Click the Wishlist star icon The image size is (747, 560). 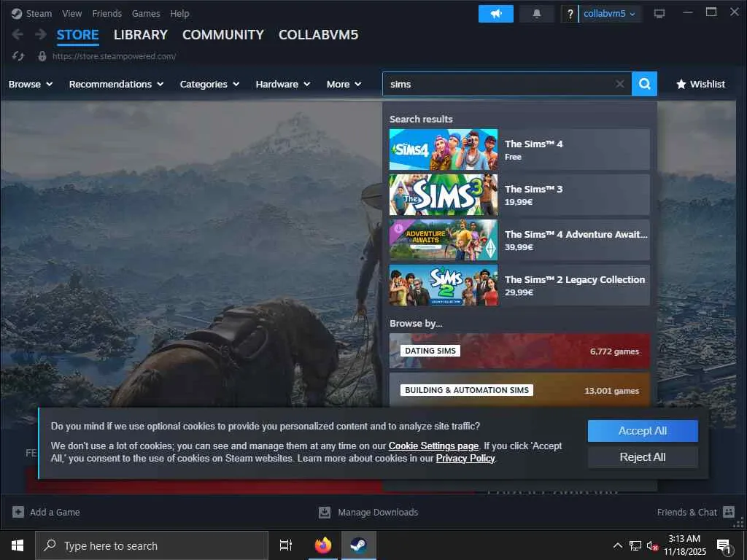click(681, 84)
